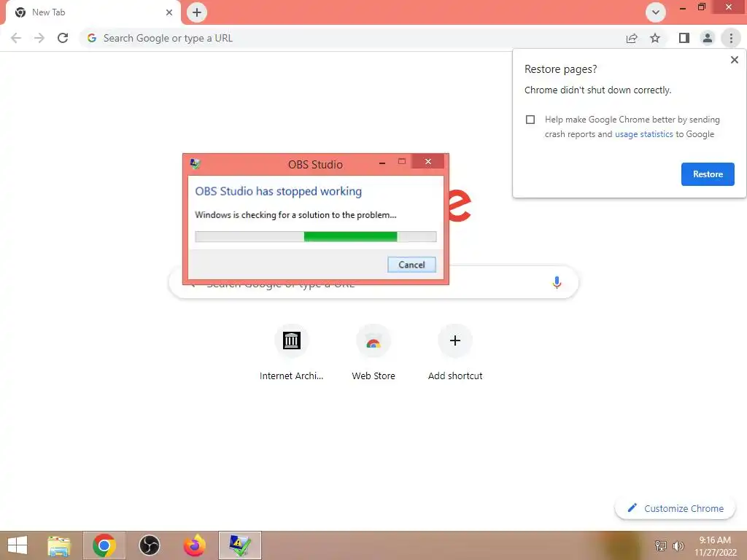Open the Chrome profile avatar

tap(708, 38)
